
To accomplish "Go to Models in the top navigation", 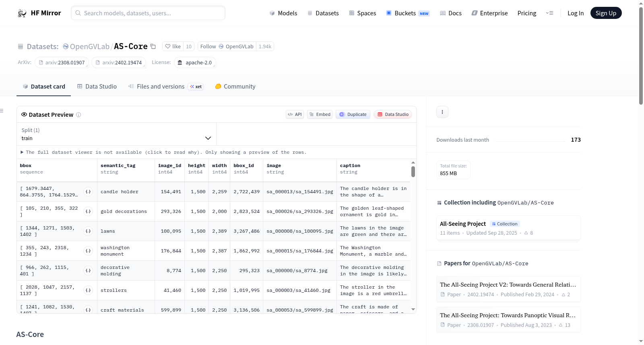I will coord(283,13).
